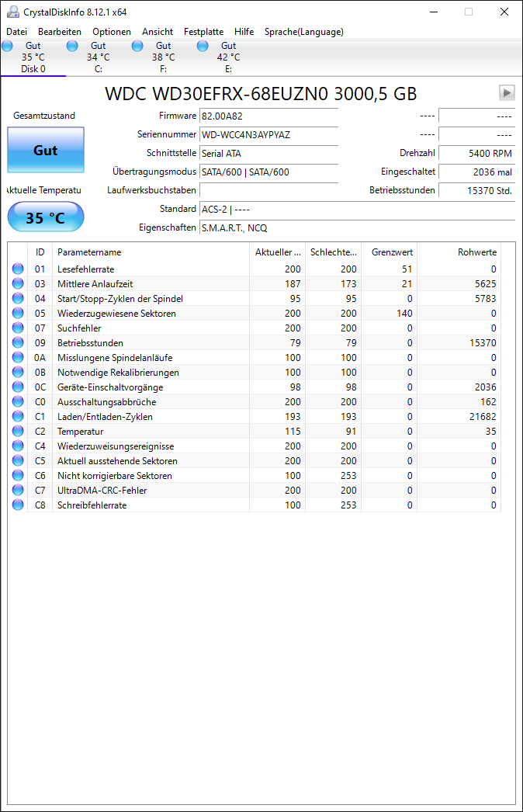The width and height of the screenshot is (523, 812).
Task: Click the status orb of Temperatur row
Action: [x=18, y=431]
